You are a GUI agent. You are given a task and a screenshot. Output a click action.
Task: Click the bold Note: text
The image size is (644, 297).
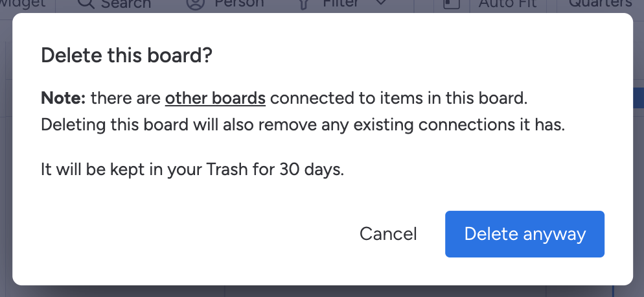pos(63,99)
